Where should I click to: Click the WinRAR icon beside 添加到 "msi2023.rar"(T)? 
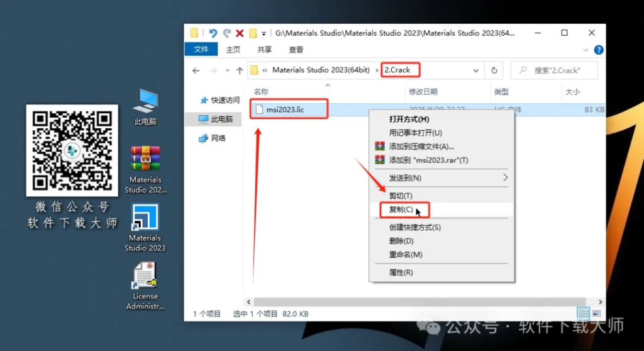pos(380,160)
